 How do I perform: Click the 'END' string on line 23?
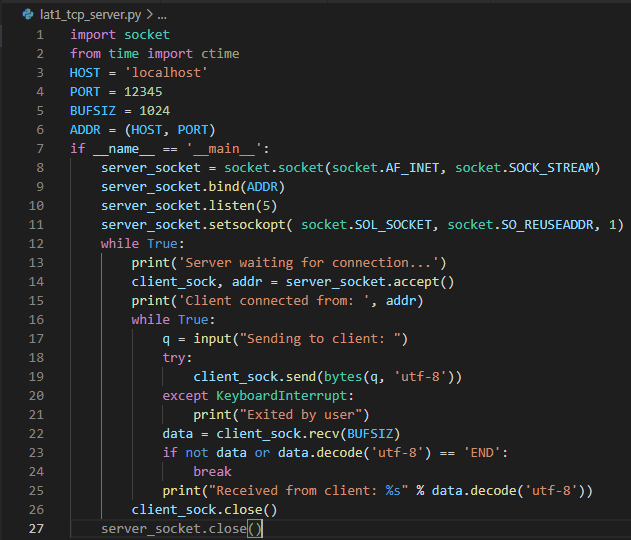click(x=482, y=453)
